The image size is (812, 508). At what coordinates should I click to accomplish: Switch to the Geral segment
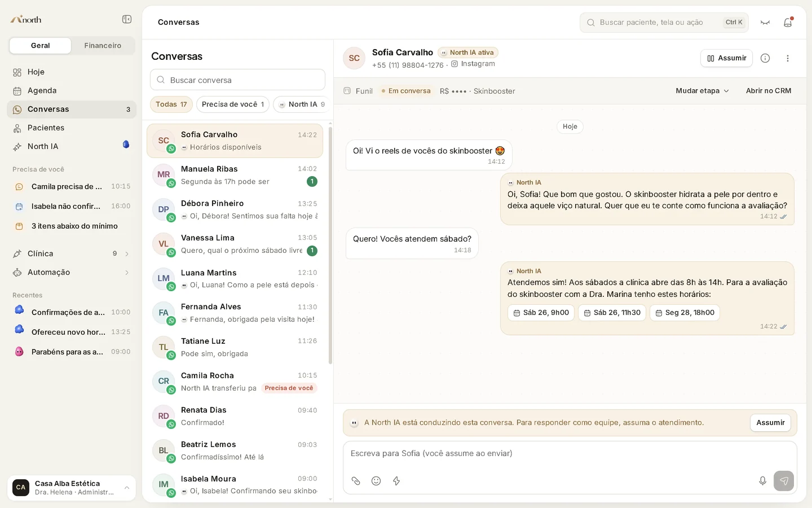[41, 46]
